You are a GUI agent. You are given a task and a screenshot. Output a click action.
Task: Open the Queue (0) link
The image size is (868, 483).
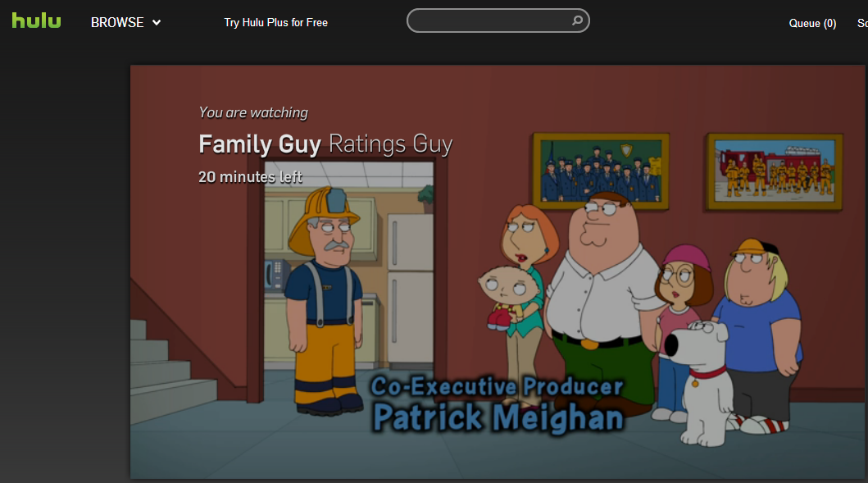tap(812, 23)
